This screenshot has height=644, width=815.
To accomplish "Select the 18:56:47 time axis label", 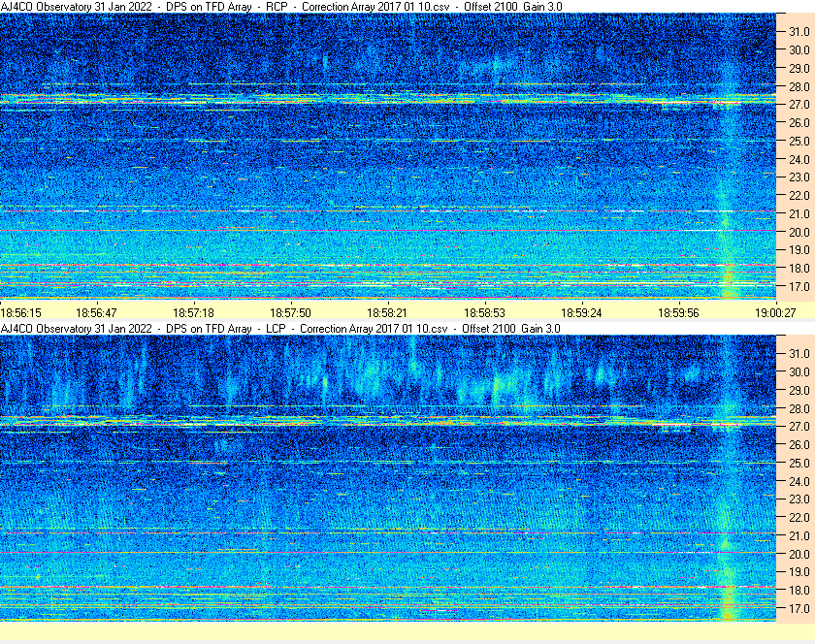I will pyautogui.click(x=96, y=313).
